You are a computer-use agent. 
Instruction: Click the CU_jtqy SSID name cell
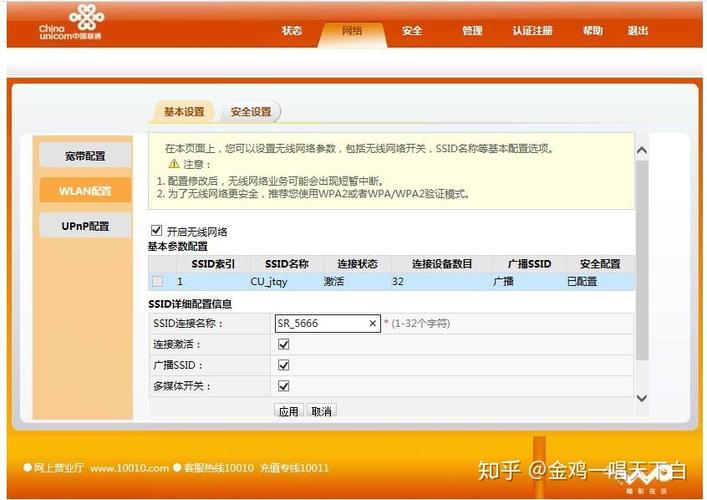269,282
